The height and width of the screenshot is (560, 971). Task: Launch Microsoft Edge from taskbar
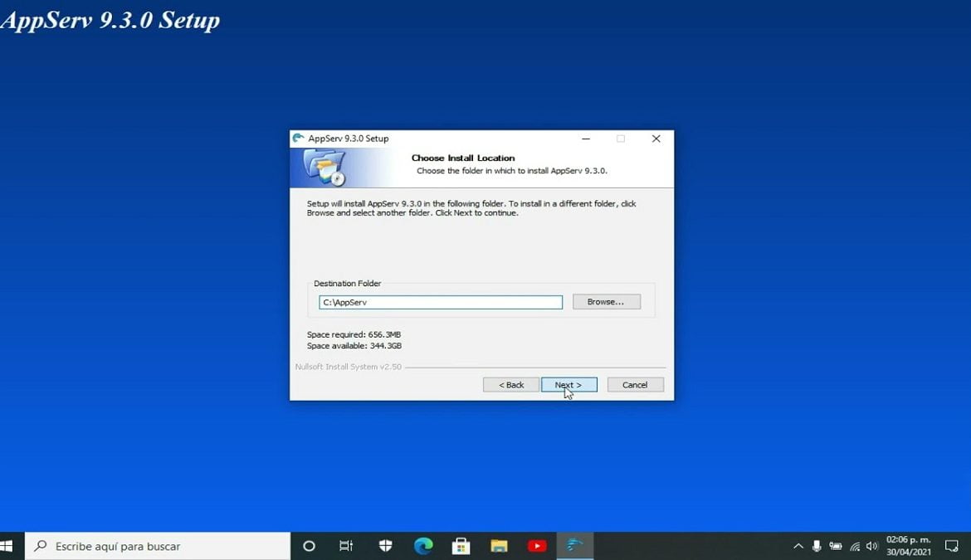click(423, 546)
